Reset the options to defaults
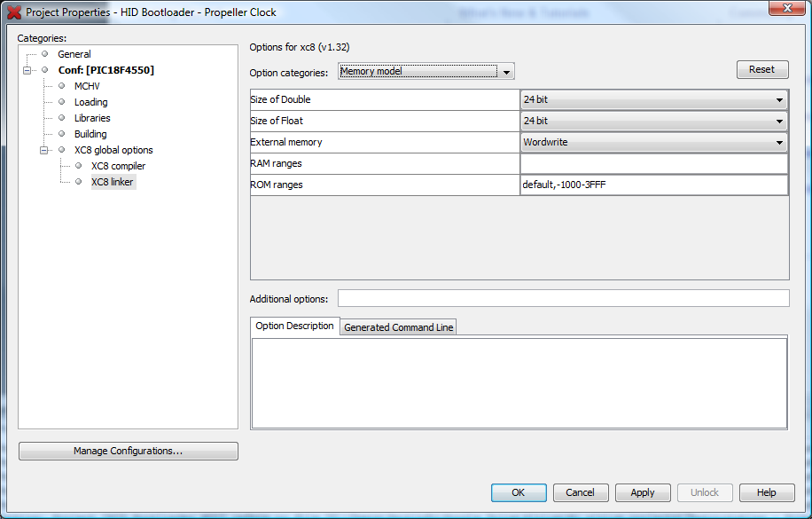Screen dimensions: 812x519 [x=762, y=69]
